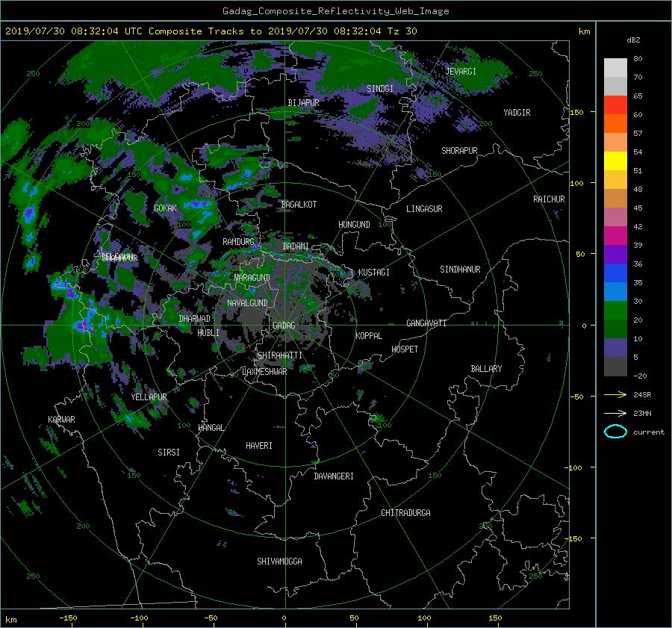Select the HANGAL city label
672x628 pixels.
[x=211, y=428]
